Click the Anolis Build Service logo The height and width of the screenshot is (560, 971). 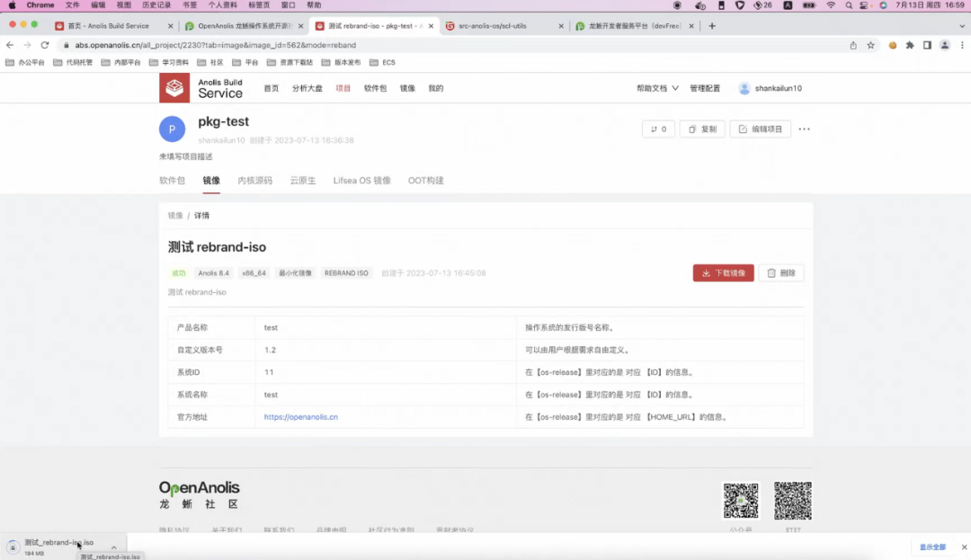click(201, 88)
